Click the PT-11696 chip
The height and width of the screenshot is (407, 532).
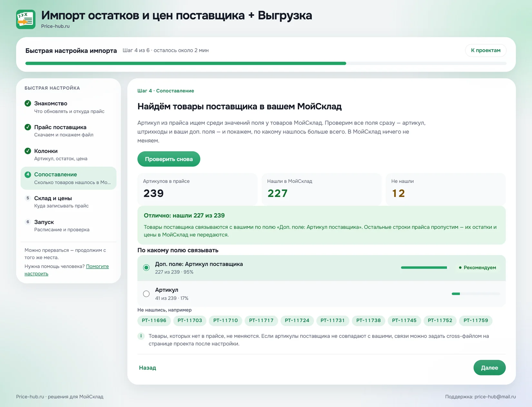tap(154, 321)
